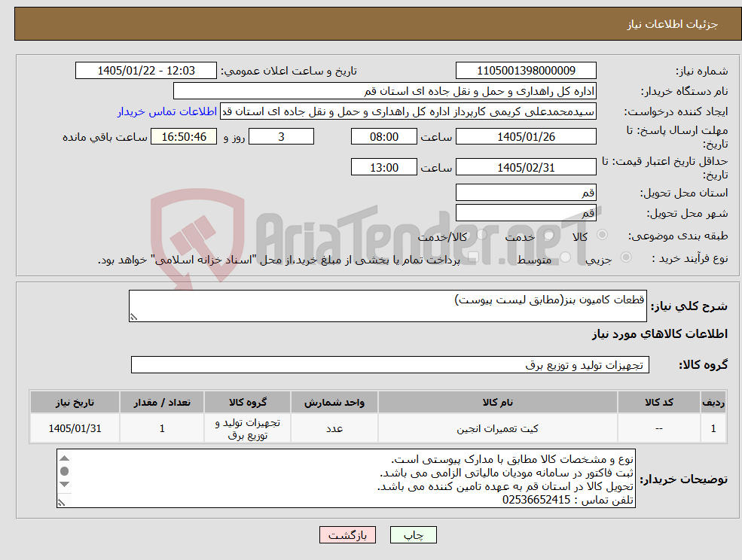Viewport: 742px width, 560px height.
Task: Click the request creator name field
Action: click(408, 111)
